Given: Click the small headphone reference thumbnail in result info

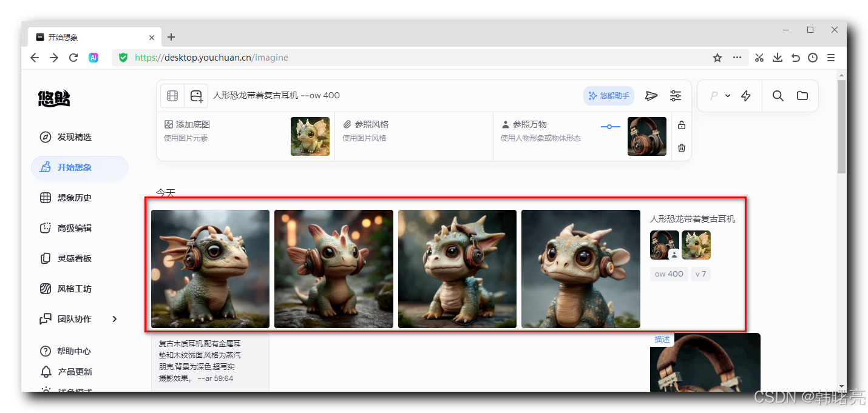Looking at the screenshot, I should (665, 245).
